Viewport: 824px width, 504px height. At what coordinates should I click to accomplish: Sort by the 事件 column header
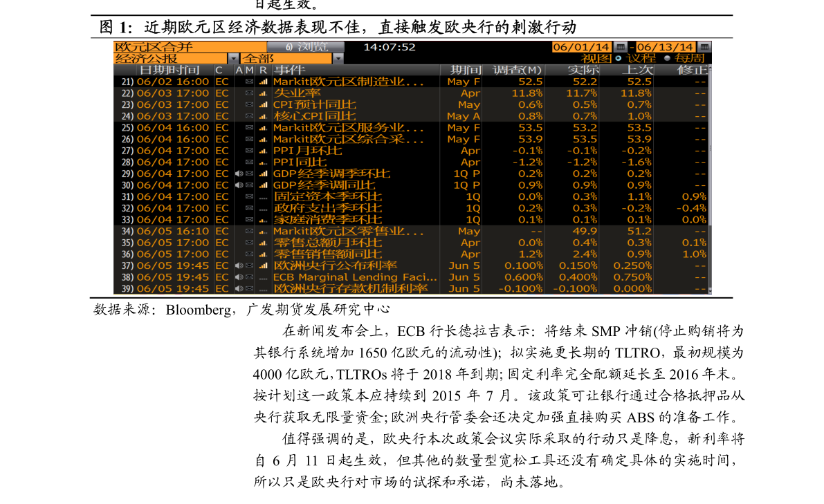click(x=289, y=71)
